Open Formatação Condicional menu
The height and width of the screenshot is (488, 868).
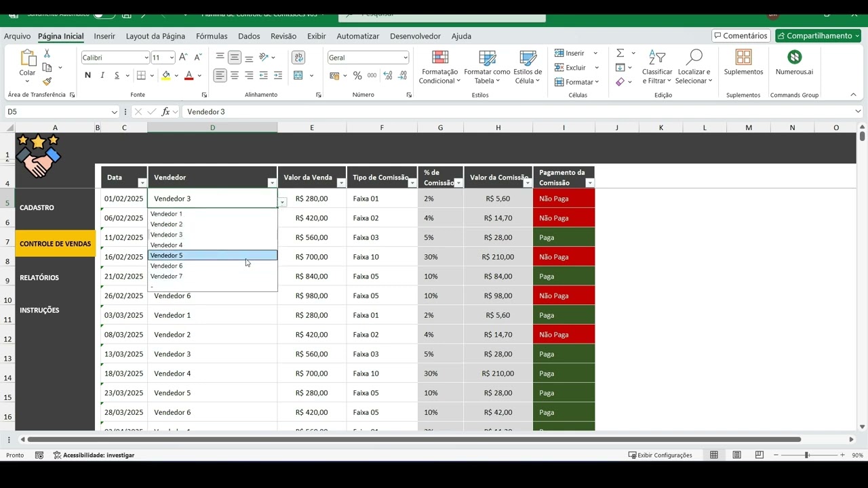(439, 66)
